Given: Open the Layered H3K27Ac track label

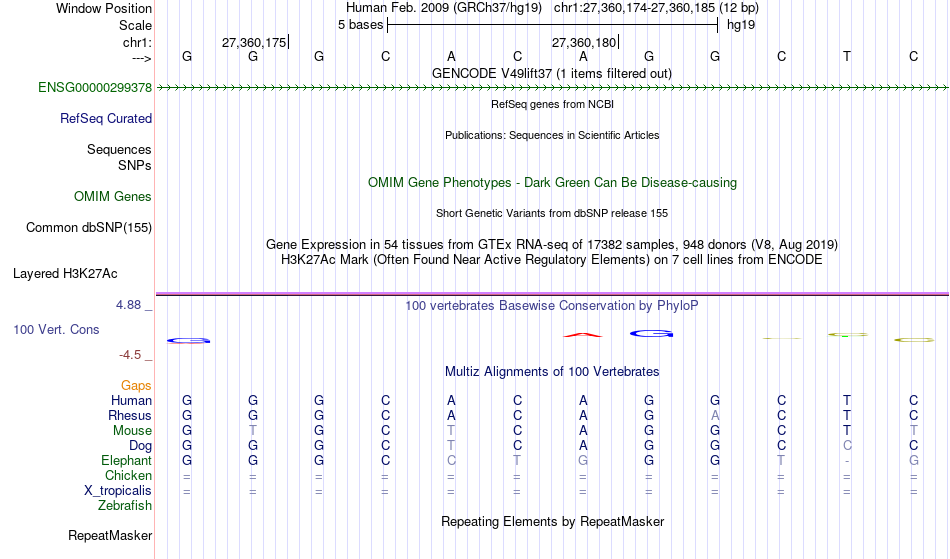Looking at the screenshot, I should coord(65,273).
